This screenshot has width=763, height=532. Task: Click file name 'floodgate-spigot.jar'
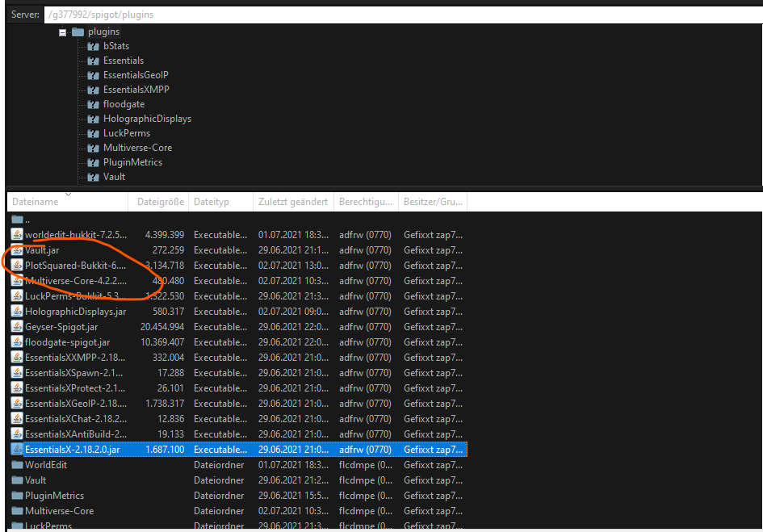(67, 342)
